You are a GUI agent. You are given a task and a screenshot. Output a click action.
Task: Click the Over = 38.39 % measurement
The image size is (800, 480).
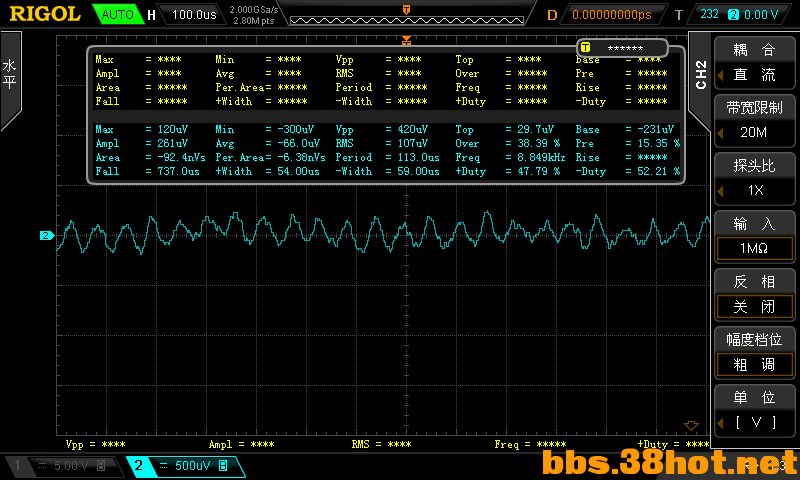(508, 143)
